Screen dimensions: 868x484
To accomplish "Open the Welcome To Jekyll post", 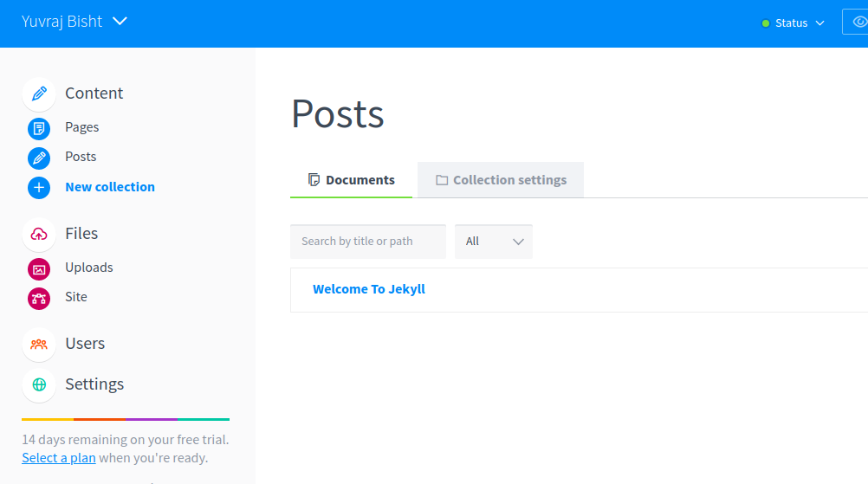I will click(x=369, y=289).
